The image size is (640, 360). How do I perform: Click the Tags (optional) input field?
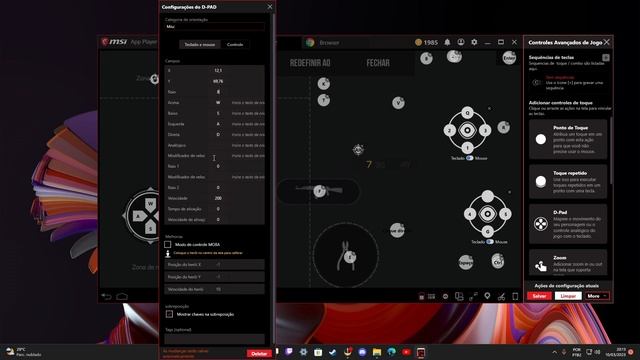coord(215,339)
